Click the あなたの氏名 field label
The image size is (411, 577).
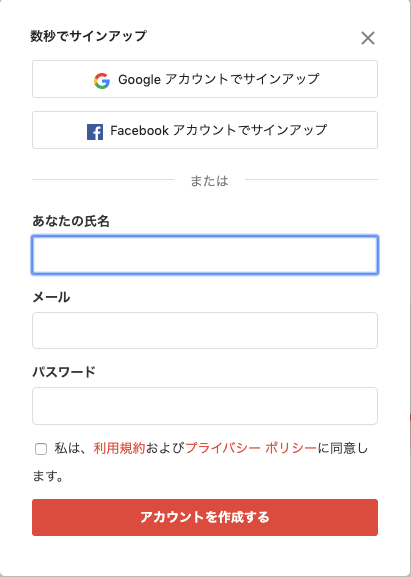pyautogui.click(x=71, y=221)
